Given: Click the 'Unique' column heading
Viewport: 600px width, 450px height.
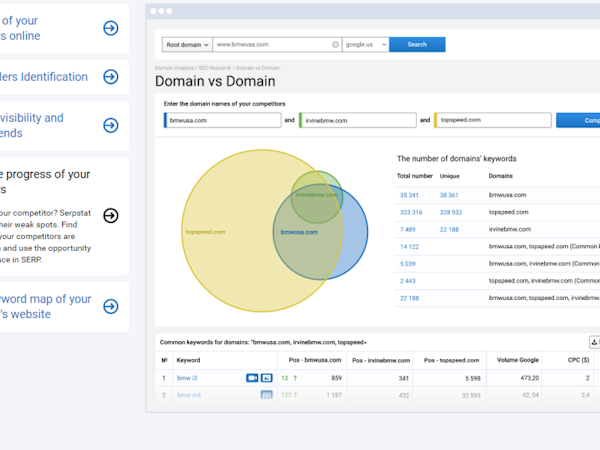Looking at the screenshot, I should click(449, 176).
